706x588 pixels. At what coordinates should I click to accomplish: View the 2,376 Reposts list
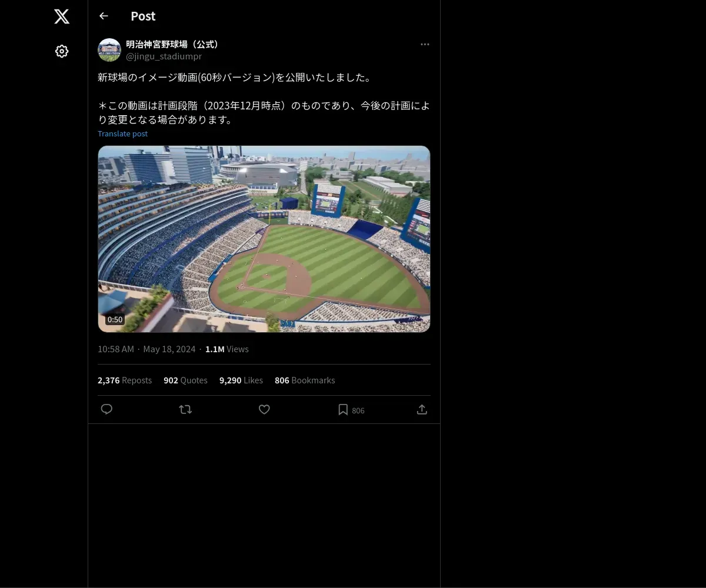(x=125, y=380)
